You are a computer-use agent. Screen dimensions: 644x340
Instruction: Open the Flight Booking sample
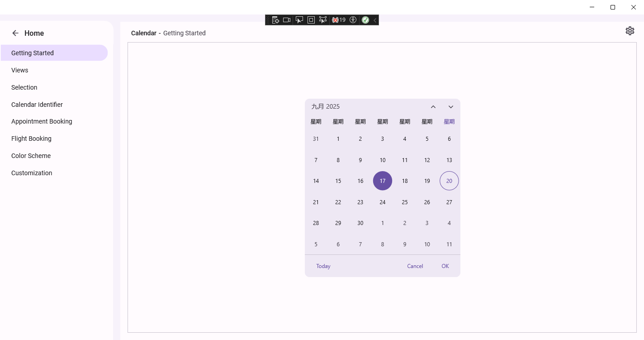pos(54,139)
